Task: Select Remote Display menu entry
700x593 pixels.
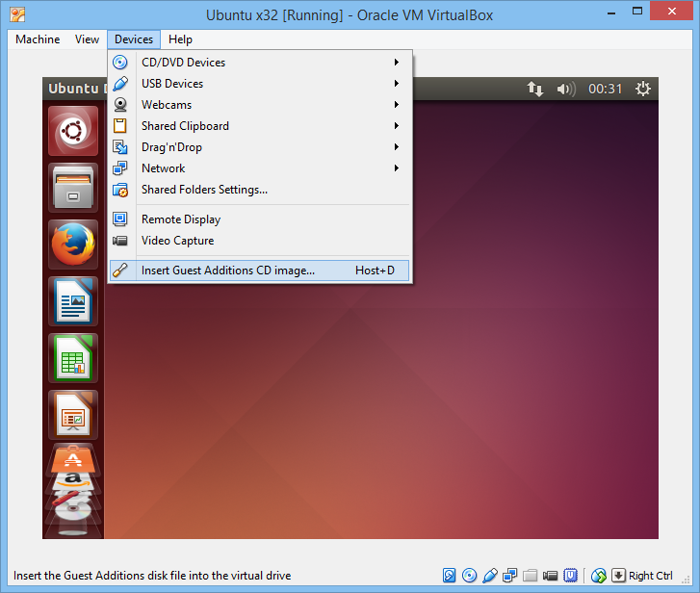Action: pos(259,219)
